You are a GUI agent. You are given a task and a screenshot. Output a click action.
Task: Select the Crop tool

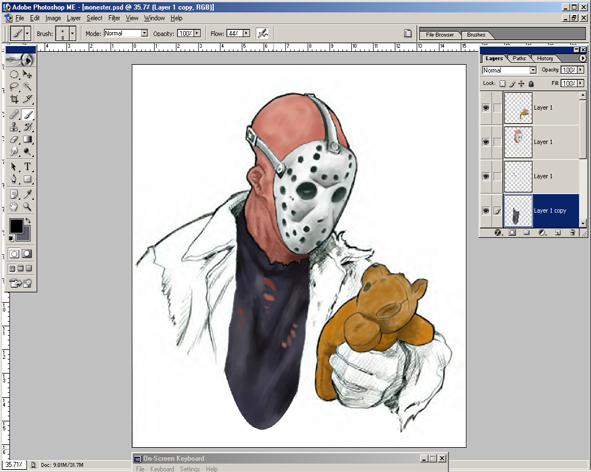click(x=14, y=99)
